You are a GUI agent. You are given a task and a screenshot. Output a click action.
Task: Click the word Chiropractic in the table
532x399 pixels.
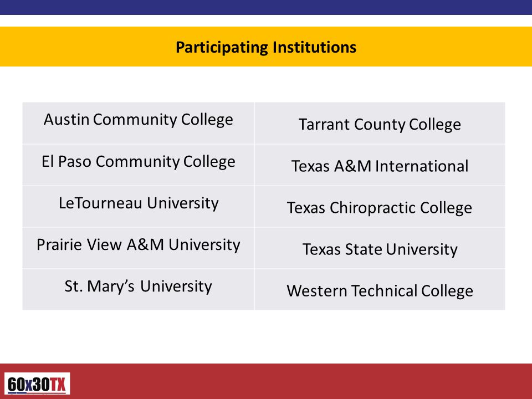tap(372, 208)
